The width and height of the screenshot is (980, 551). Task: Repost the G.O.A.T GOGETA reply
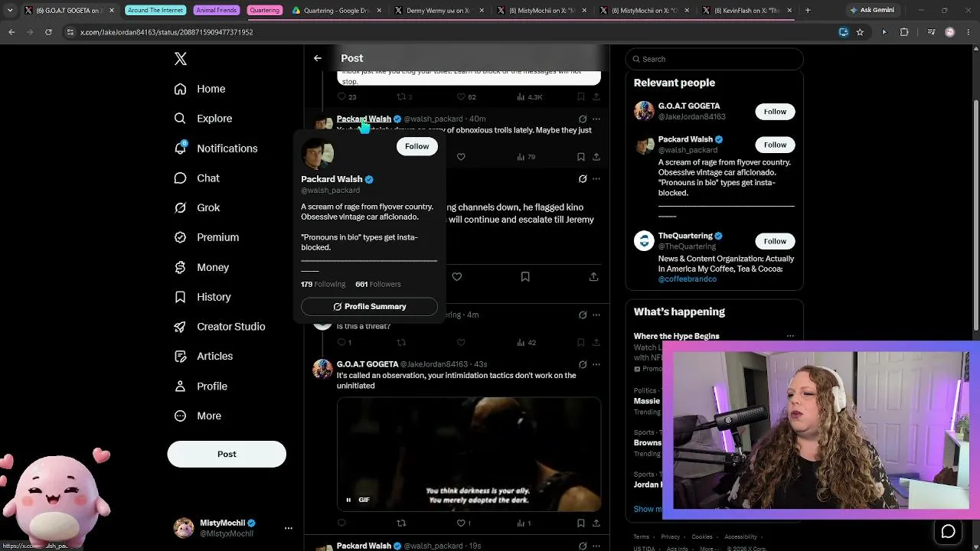[x=401, y=523]
